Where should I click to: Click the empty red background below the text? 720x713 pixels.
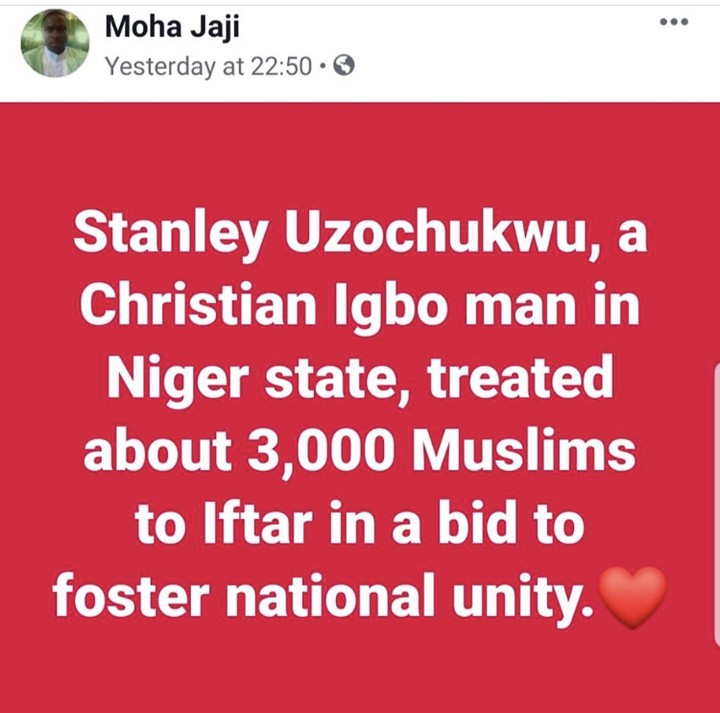tap(360, 670)
